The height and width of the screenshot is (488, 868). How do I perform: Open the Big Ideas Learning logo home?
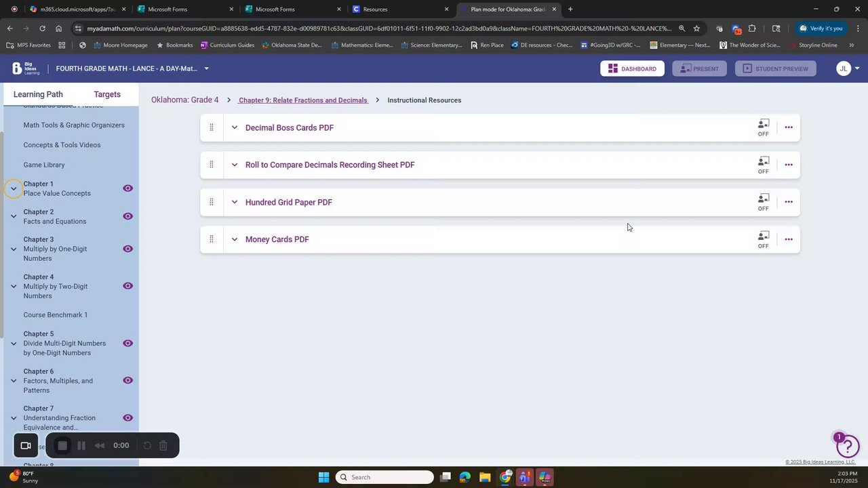(x=26, y=68)
